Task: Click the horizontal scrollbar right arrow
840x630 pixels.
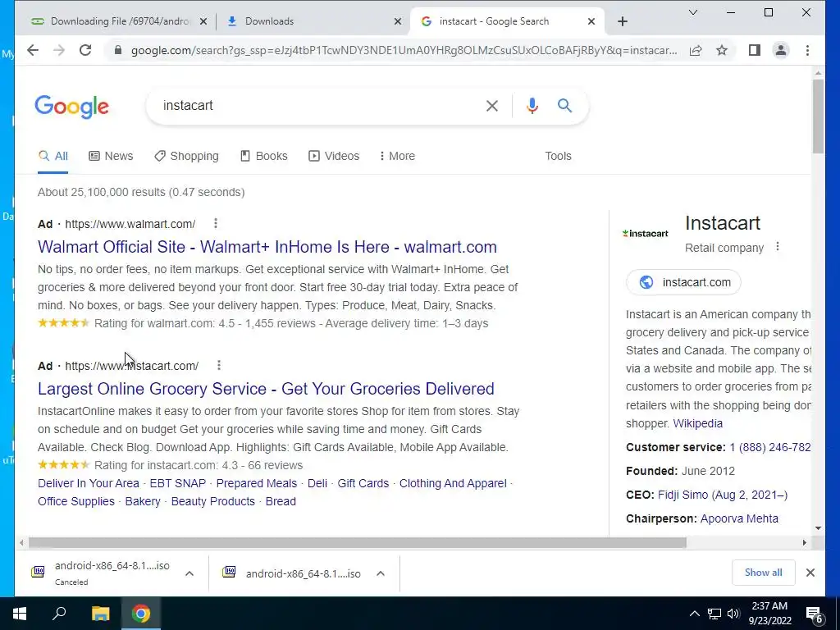Action: 804,543
